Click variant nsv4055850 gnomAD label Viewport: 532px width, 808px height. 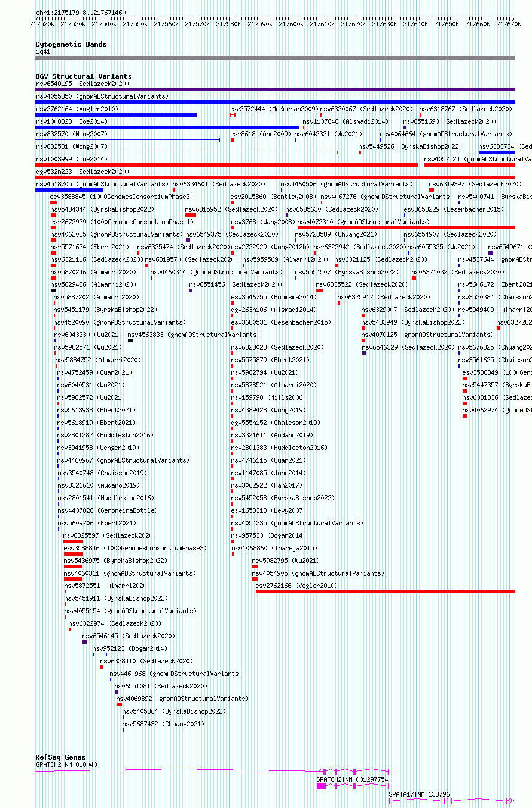click(x=102, y=96)
